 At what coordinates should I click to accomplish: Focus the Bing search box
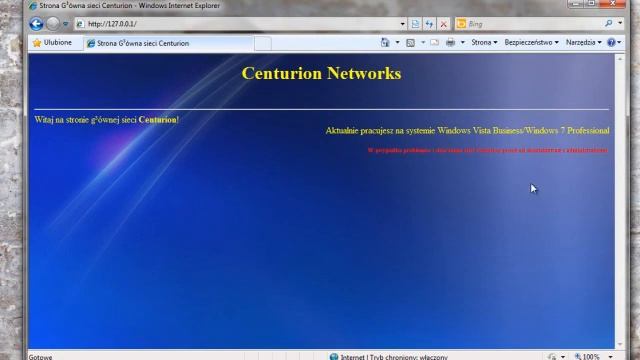[x=533, y=24]
